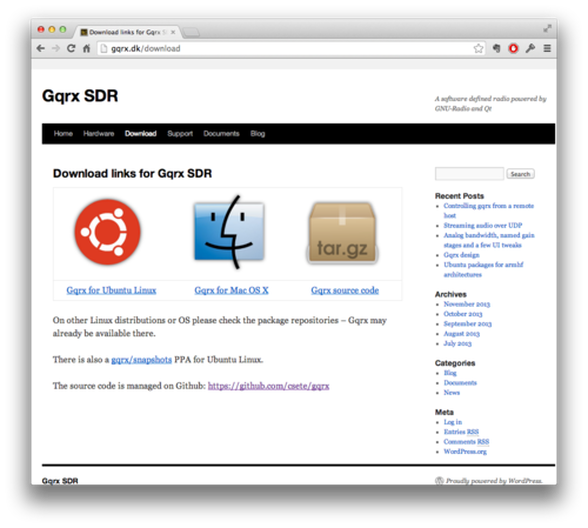Open the October 2013 archive
This screenshot has width=588, height=528.
463,314
